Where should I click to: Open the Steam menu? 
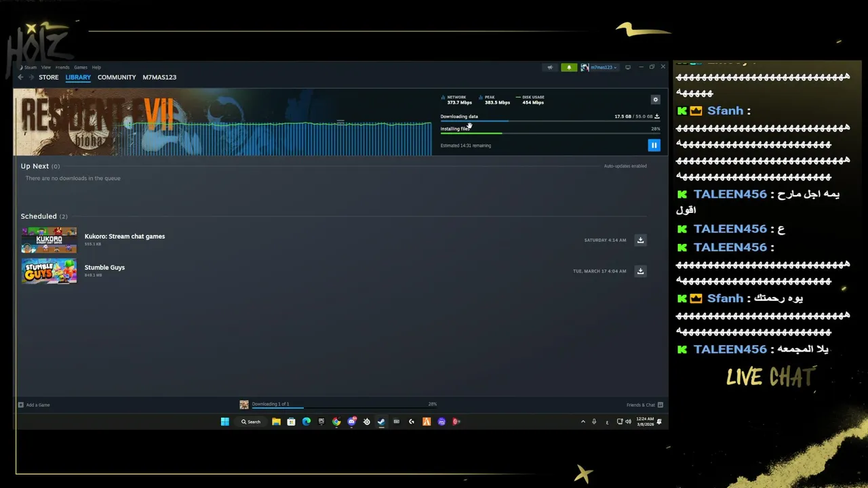(x=28, y=67)
